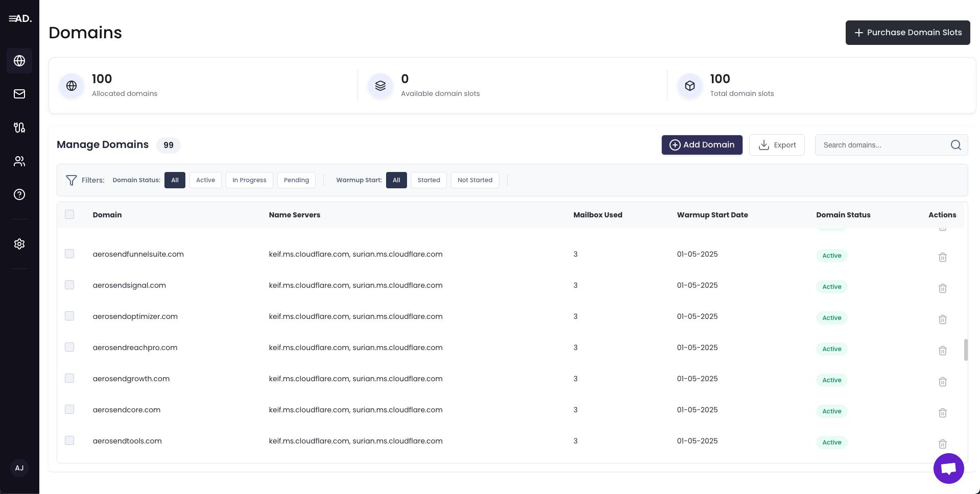The width and height of the screenshot is (980, 494).
Task: Filter domain status by Active
Action: pos(205,180)
